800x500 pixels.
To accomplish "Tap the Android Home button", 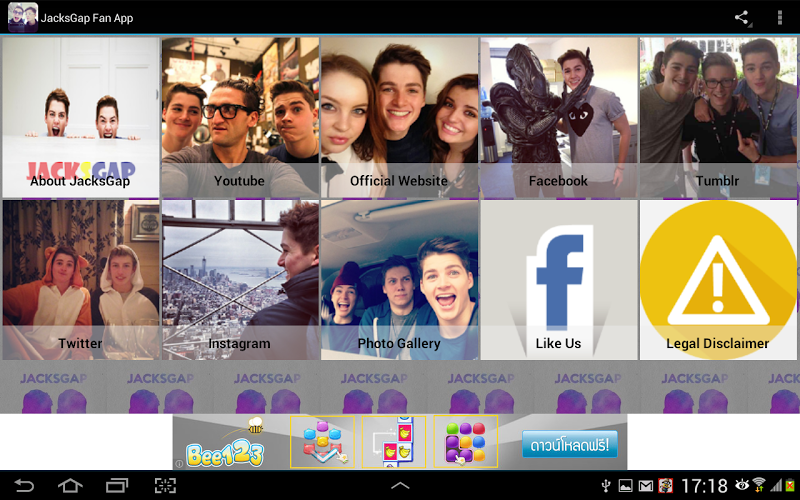I will (70, 485).
